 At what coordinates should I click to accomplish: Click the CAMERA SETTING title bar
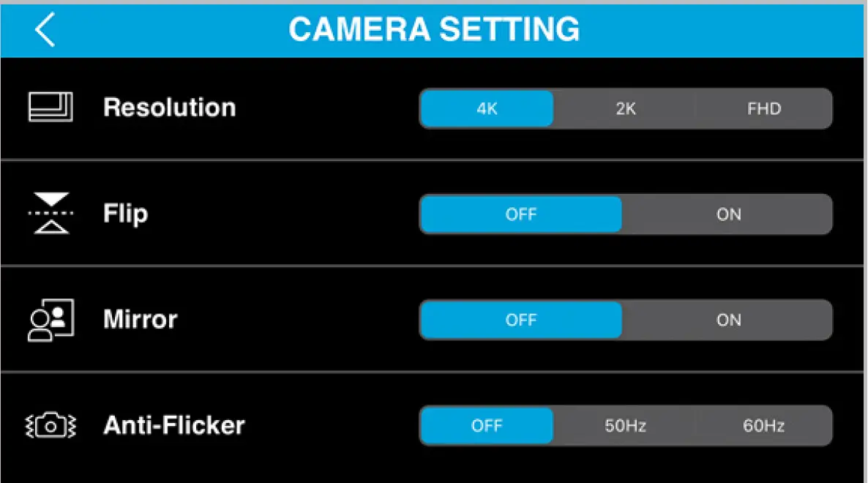coord(434,29)
